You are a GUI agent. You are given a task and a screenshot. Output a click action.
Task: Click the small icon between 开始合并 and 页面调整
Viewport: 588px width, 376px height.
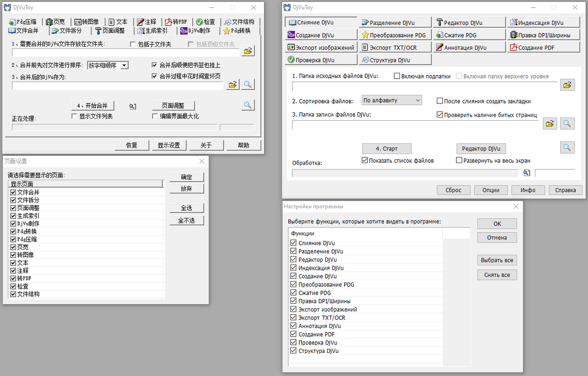pyautogui.click(x=133, y=107)
